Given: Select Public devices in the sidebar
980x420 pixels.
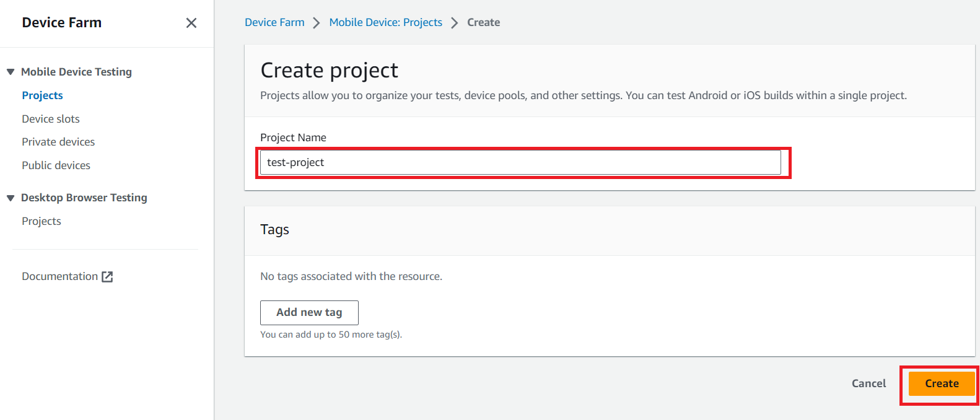Looking at the screenshot, I should [56, 165].
